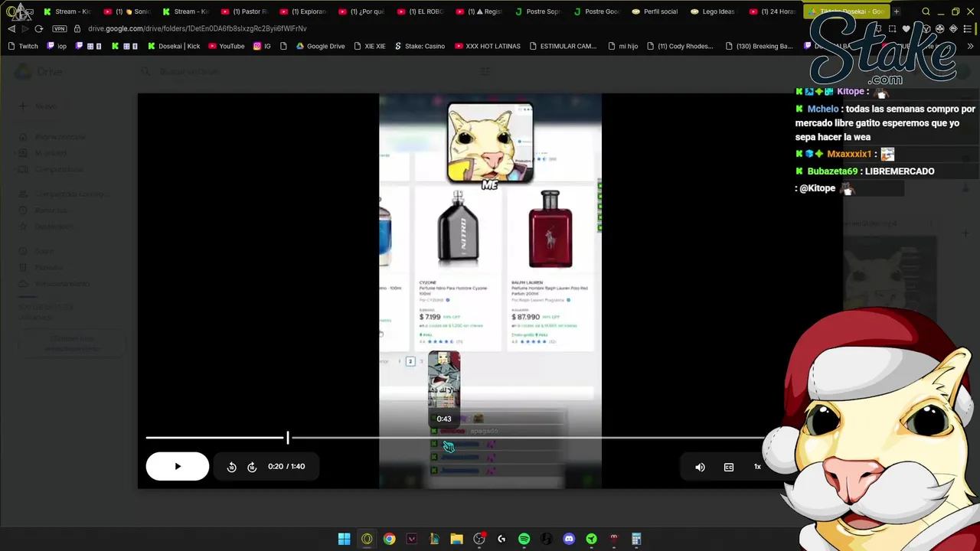Open the Dosekai | Kick bookmark

coord(174,46)
